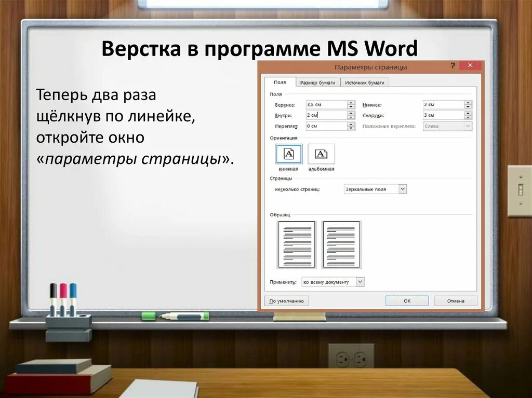Click the Ориентация section label

click(284, 138)
